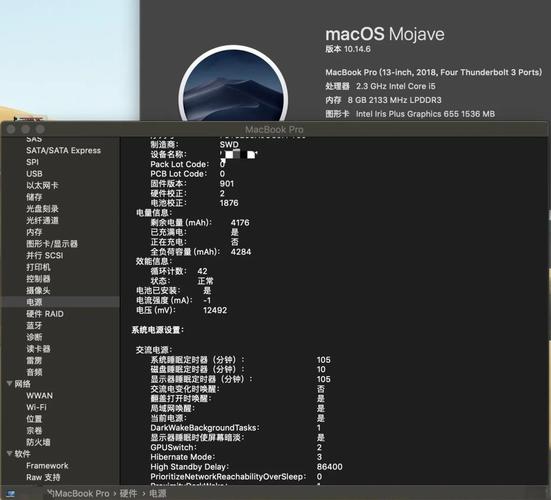Click the 电压 (mV) value 12492
This screenshot has height=500, width=551.
point(215,310)
